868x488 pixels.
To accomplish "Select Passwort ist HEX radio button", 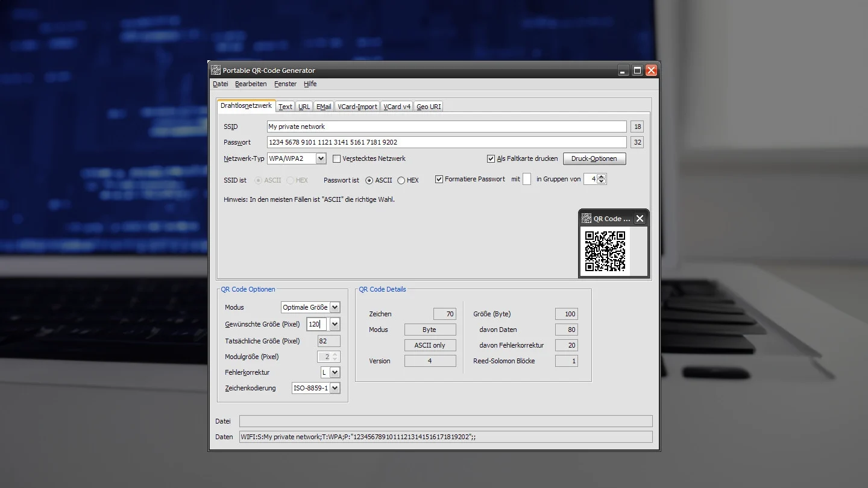I will click(x=401, y=180).
